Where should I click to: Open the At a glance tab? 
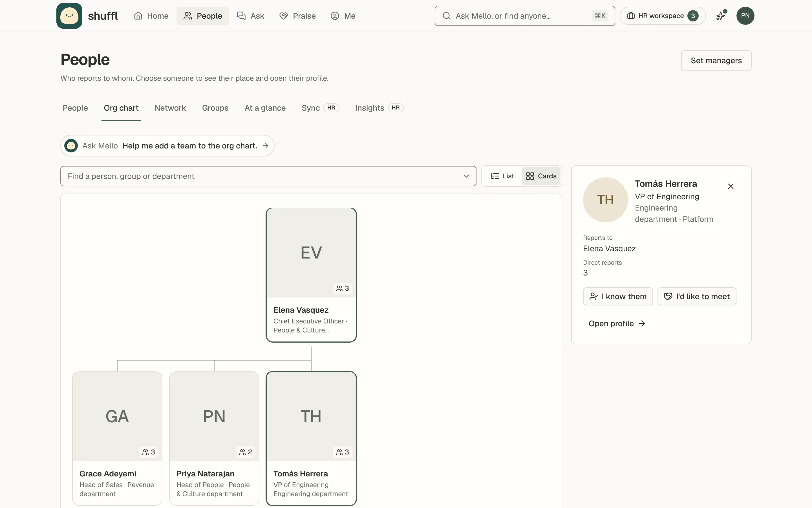(x=265, y=108)
